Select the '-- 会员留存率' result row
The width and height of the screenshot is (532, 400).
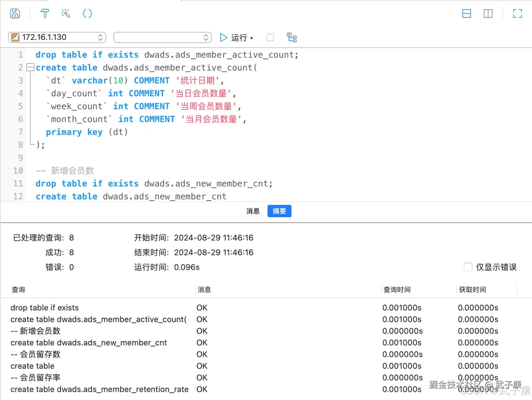pos(266,378)
